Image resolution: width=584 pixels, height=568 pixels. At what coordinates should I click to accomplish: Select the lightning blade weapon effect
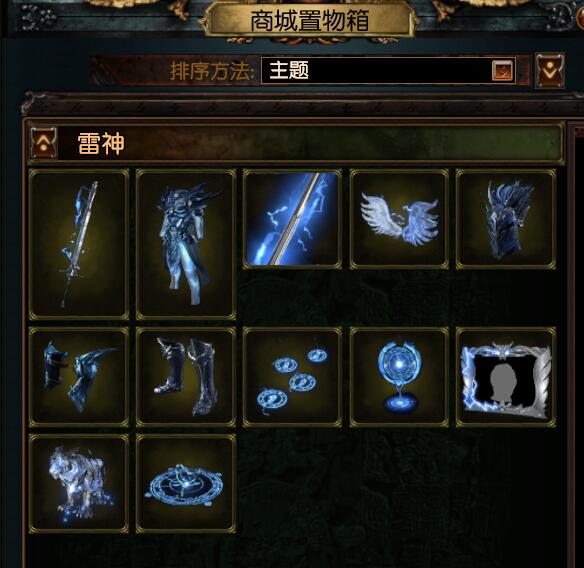[x=292, y=219]
